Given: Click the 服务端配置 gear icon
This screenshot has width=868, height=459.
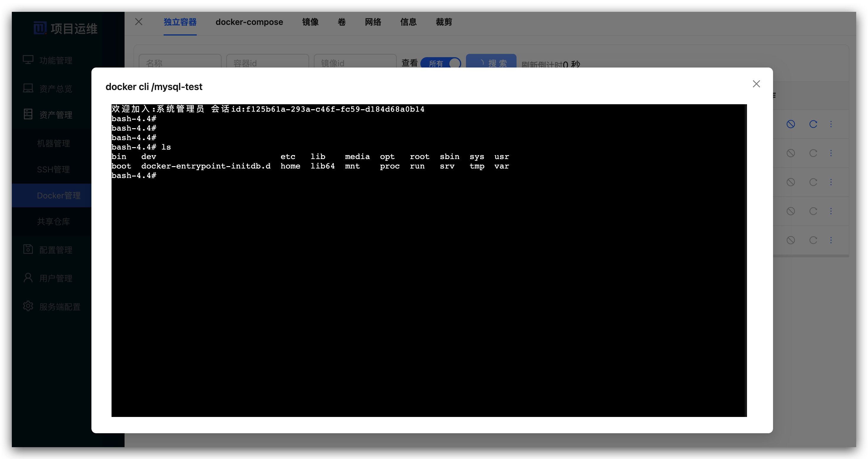Looking at the screenshot, I should [28, 306].
